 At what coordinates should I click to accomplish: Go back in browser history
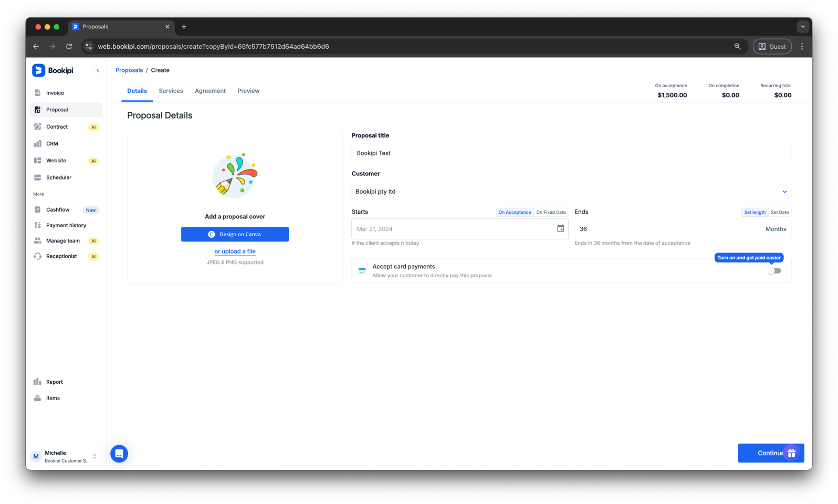[x=36, y=46]
